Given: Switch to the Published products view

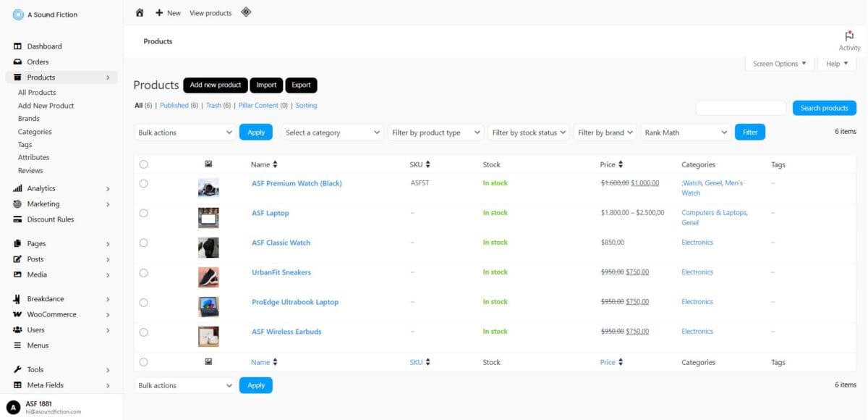Looking at the screenshot, I should [x=174, y=106].
